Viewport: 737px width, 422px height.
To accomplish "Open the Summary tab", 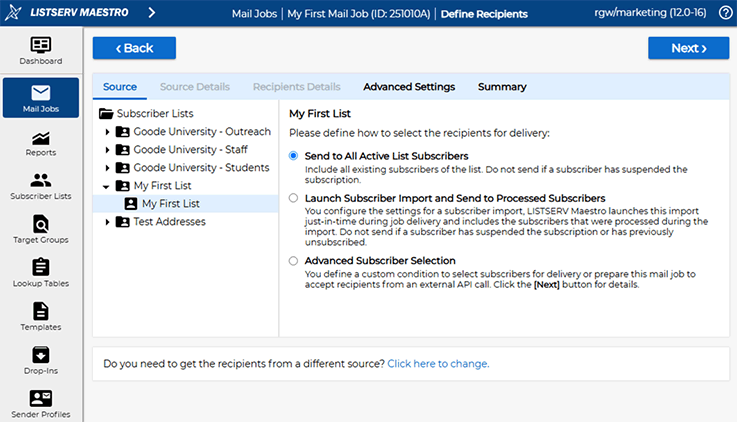I will [502, 87].
